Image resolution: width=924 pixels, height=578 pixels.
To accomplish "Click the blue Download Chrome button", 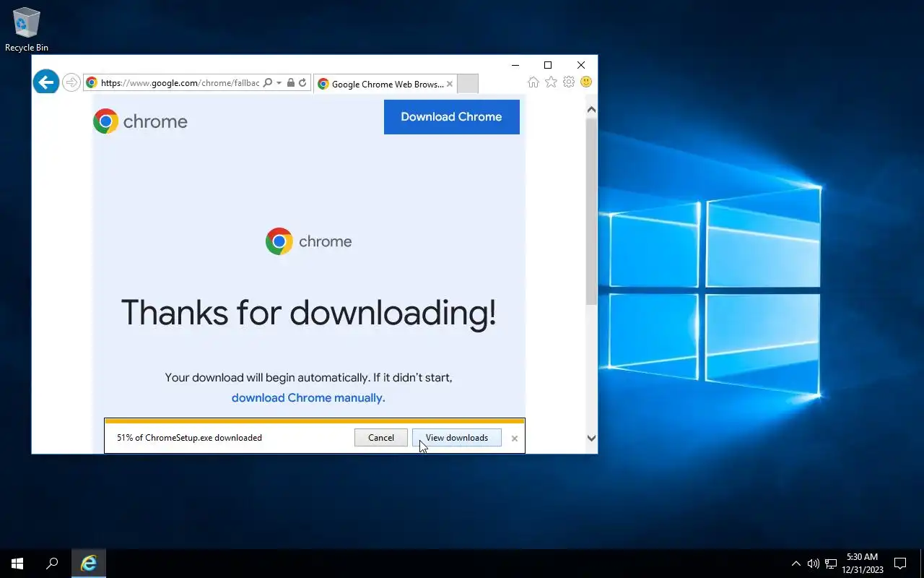I will (x=452, y=117).
